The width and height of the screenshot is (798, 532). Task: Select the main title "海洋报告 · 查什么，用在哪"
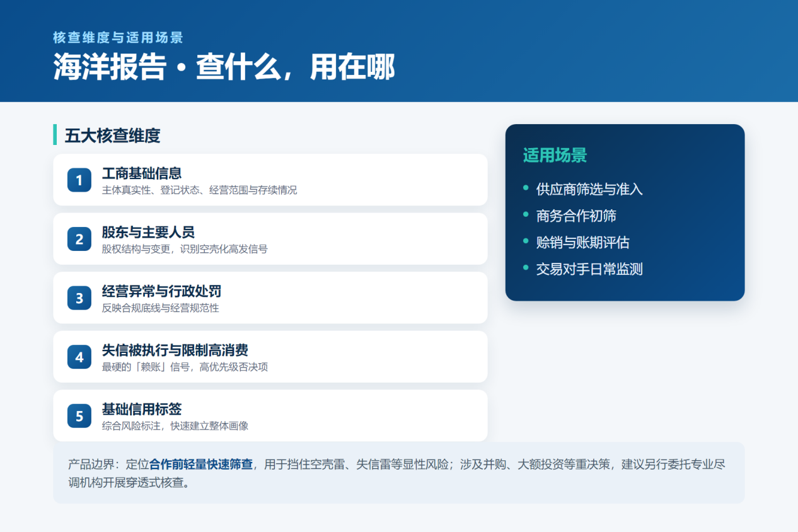tap(224, 67)
